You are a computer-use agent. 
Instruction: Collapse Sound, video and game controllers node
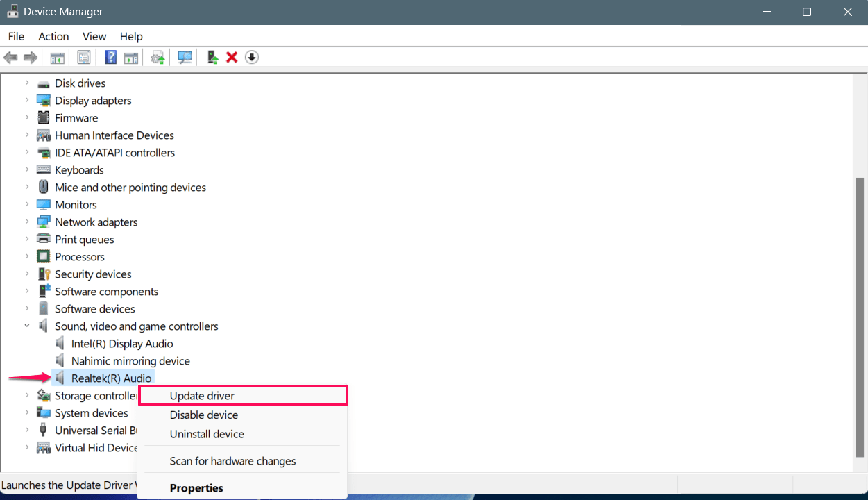click(x=27, y=326)
